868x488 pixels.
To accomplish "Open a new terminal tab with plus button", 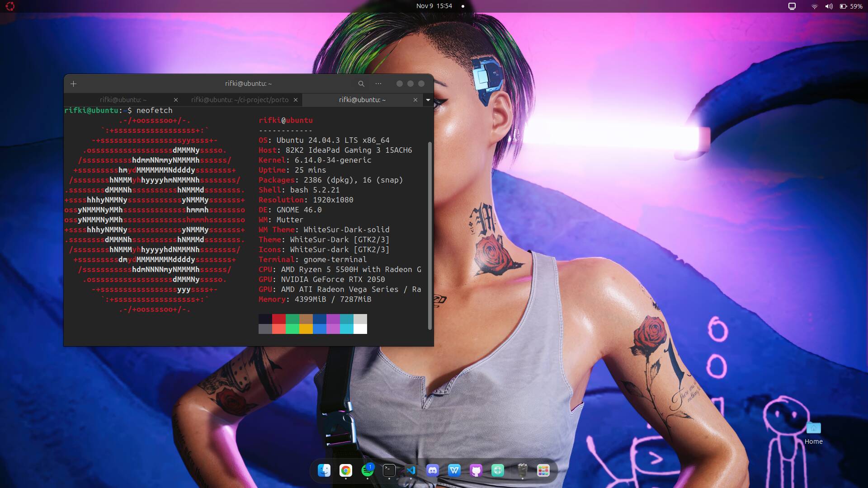I will [74, 84].
